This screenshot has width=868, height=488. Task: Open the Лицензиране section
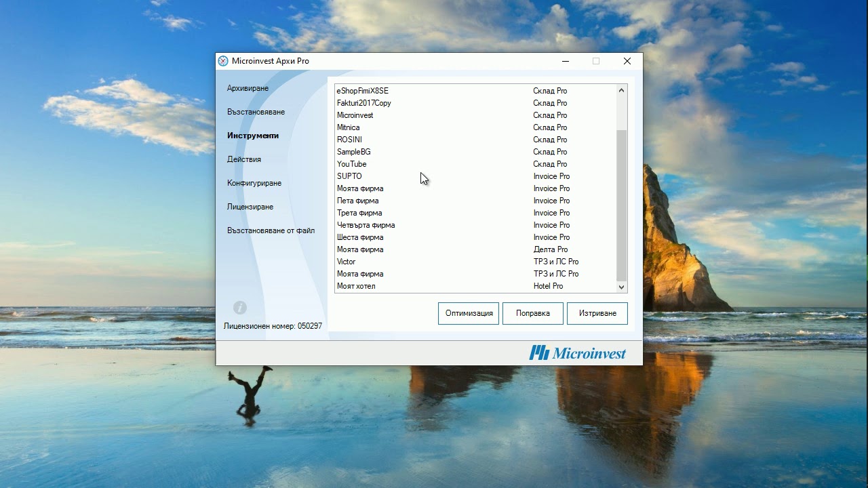tap(250, 207)
